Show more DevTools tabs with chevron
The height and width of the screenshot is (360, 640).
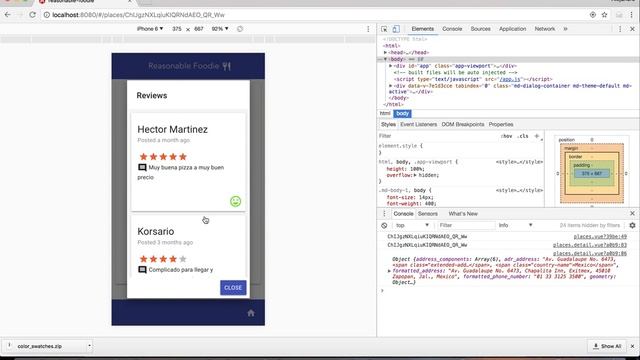[565, 29]
